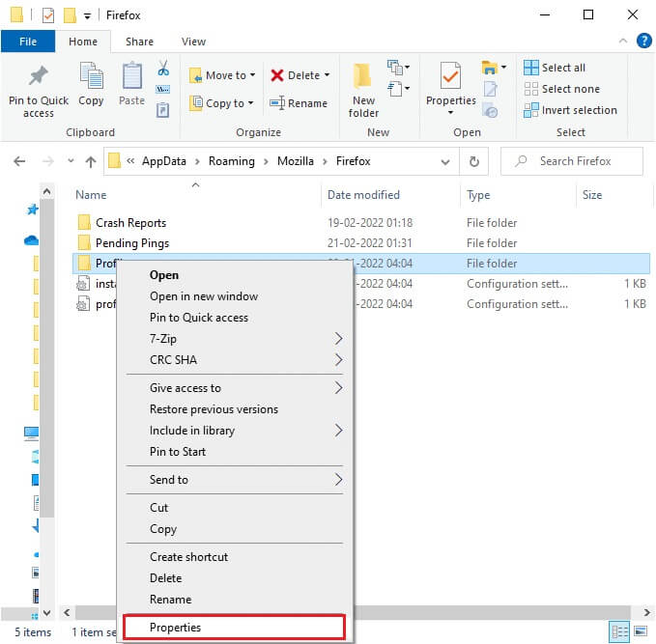Open Quick Access Toolbar customize dropdown
This screenshot has width=656, height=644.
click(x=87, y=16)
